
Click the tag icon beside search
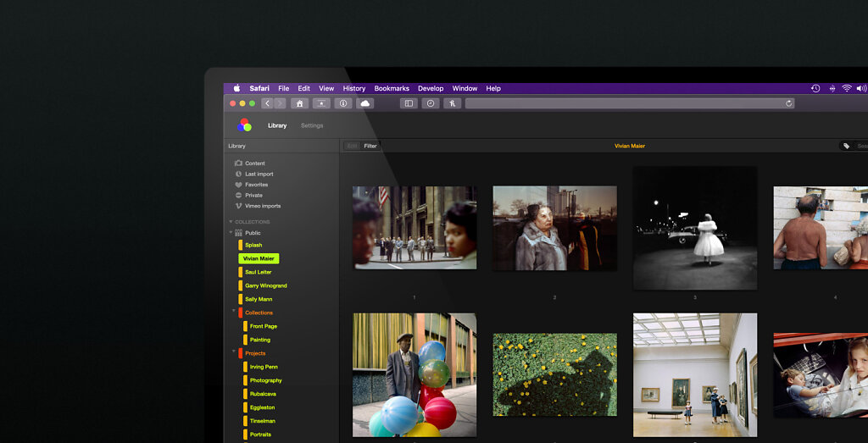point(847,146)
